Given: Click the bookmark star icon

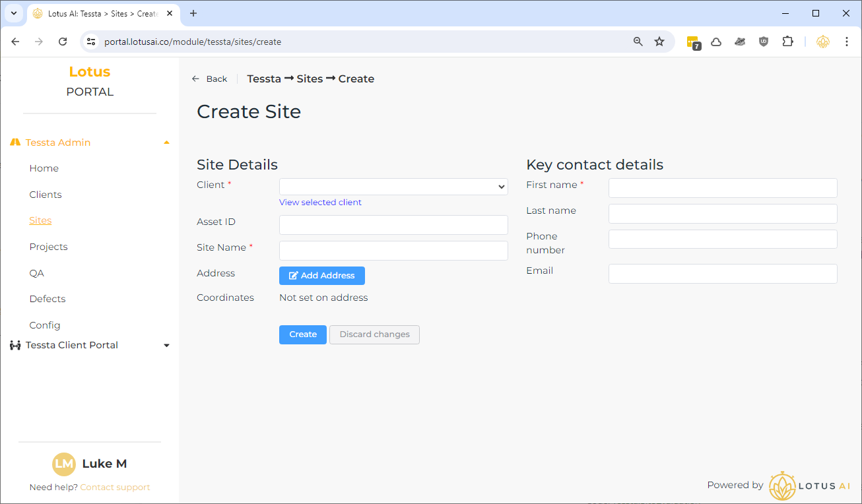Looking at the screenshot, I should tap(659, 42).
